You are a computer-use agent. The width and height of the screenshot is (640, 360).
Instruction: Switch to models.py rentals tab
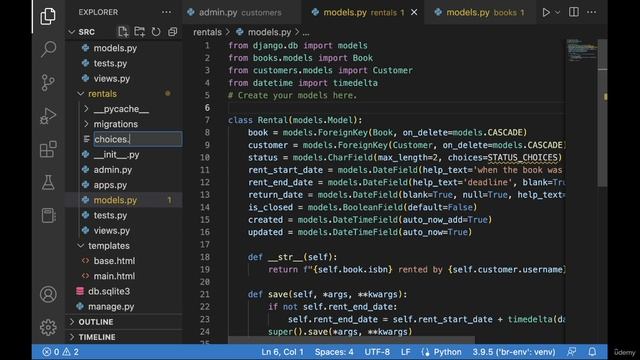click(362, 12)
